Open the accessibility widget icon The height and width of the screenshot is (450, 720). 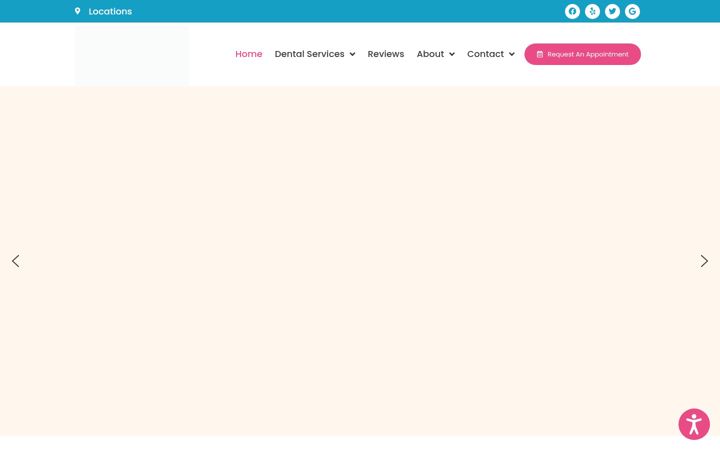(x=694, y=424)
